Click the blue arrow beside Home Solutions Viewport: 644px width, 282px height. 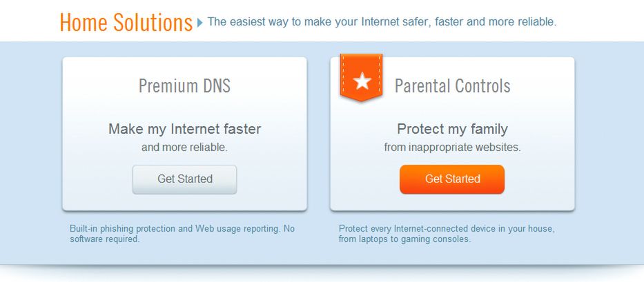(x=200, y=23)
